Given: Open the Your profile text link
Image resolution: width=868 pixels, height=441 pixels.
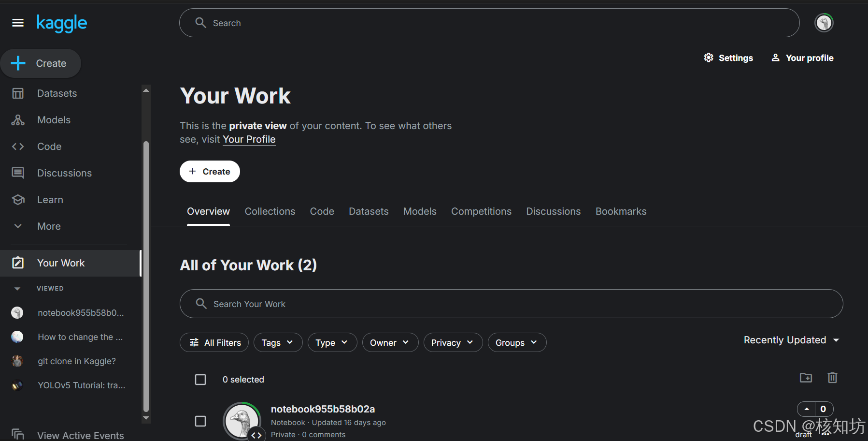Looking at the screenshot, I should click(810, 58).
